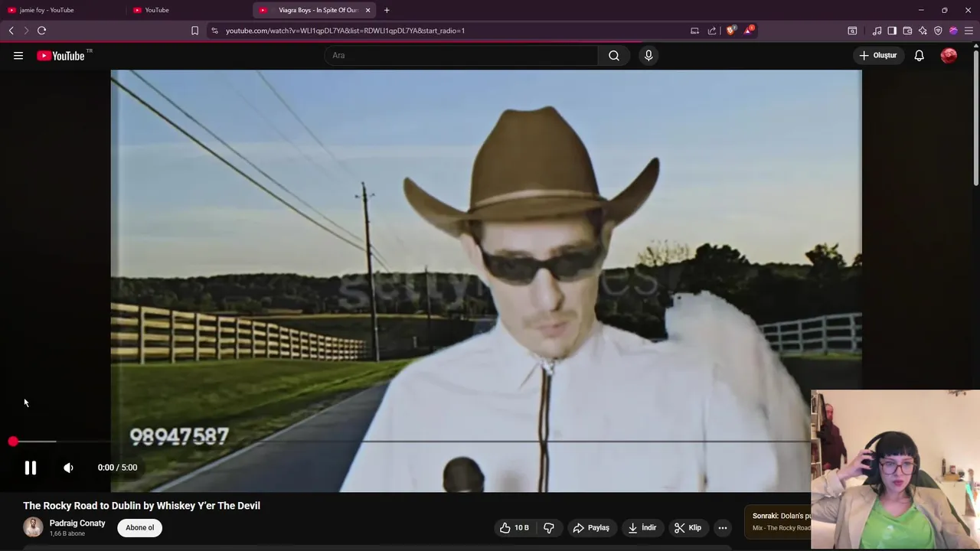Image resolution: width=980 pixels, height=551 pixels.
Task: Open Brave Rewards triangle icon
Action: coord(749,31)
